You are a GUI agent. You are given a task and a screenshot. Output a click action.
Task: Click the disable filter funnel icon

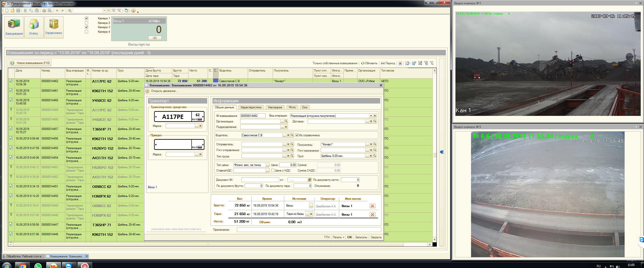click(432, 63)
